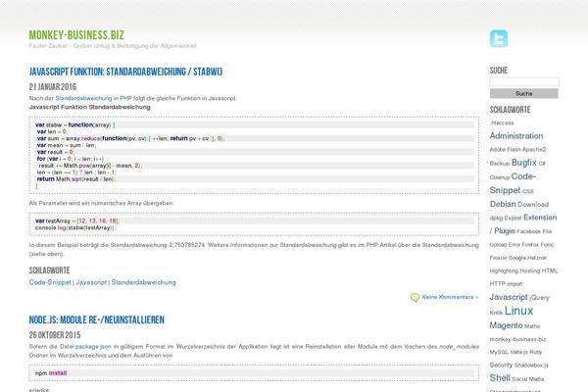This screenshot has height=392, width=588.
Task: Click the Suche search button
Action: click(x=524, y=93)
